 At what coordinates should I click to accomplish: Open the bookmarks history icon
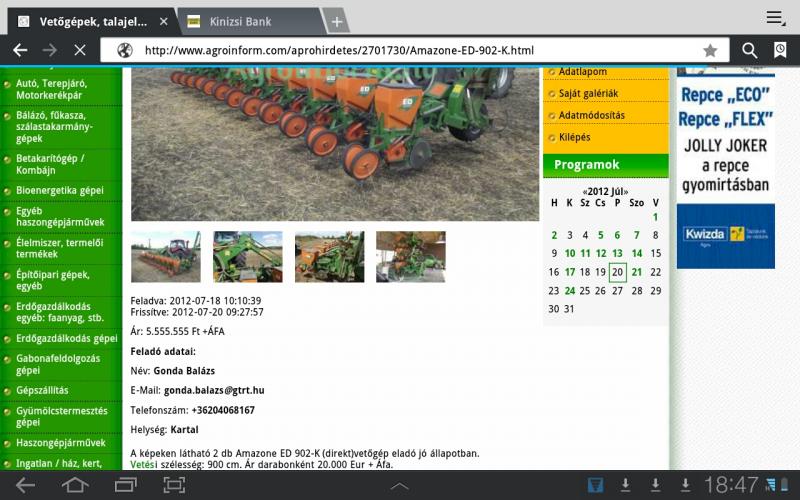point(780,50)
